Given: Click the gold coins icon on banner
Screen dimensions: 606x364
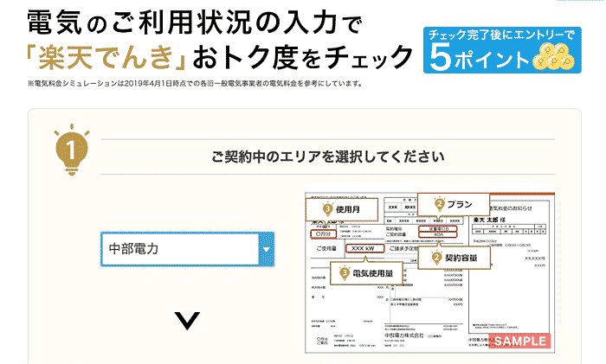Looking at the screenshot, I should 554,57.
